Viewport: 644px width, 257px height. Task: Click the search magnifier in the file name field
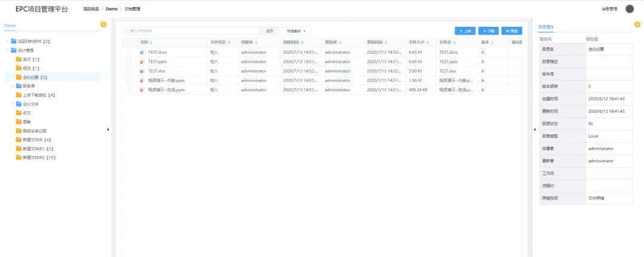pyautogui.click(x=127, y=31)
